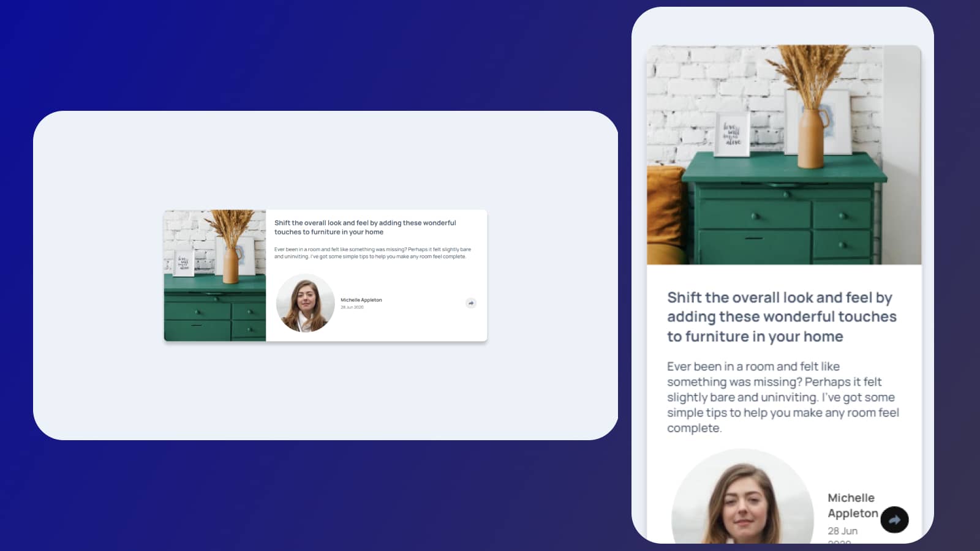The height and width of the screenshot is (551, 980).
Task: Select the large "Michelle Appleton" name in the mobile card
Action: [852, 505]
